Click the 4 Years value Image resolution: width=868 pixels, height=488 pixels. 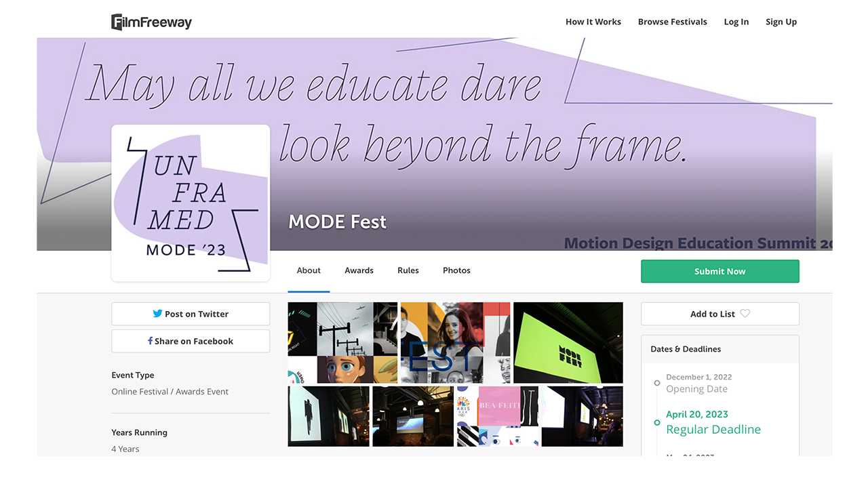125,449
